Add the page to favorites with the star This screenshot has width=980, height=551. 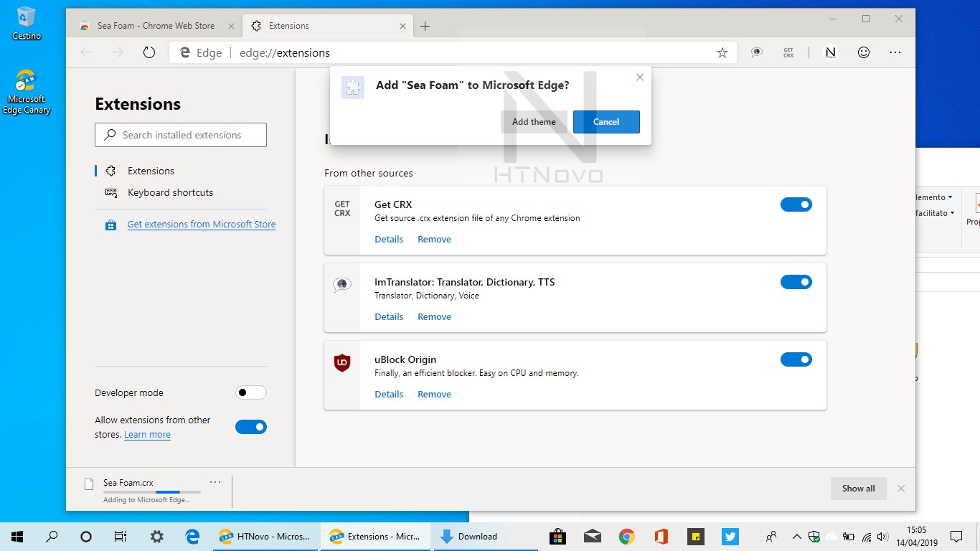pyautogui.click(x=722, y=52)
